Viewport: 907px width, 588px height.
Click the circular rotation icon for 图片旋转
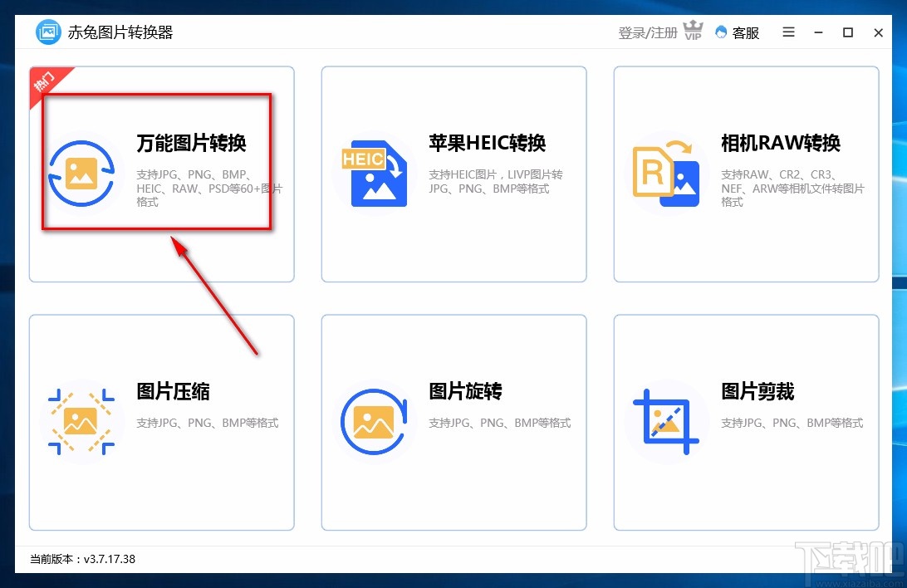(x=375, y=421)
